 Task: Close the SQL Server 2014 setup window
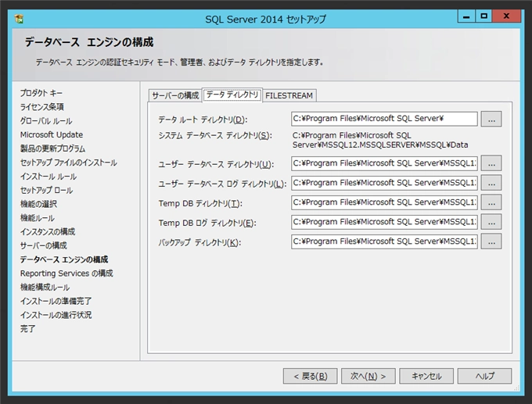(x=506, y=16)
